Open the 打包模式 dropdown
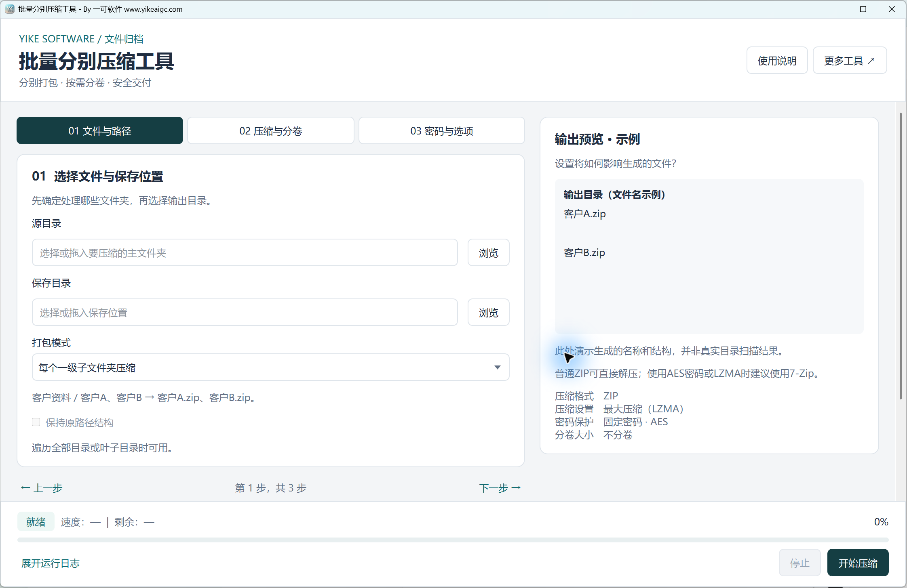Screen dimensions: 907x588 [x=271, y=367]
